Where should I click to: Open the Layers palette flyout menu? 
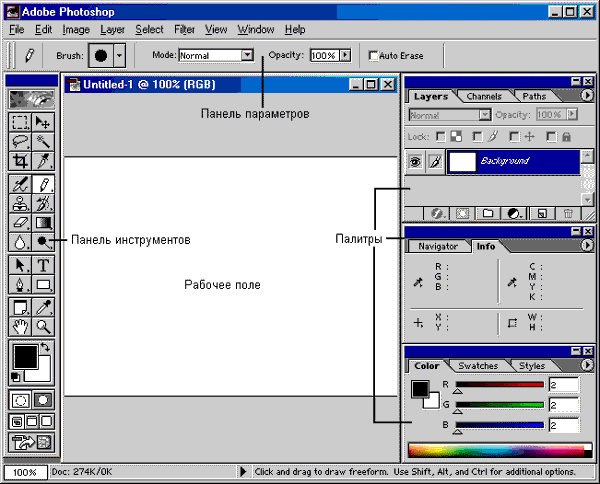(x=587, y=95)
